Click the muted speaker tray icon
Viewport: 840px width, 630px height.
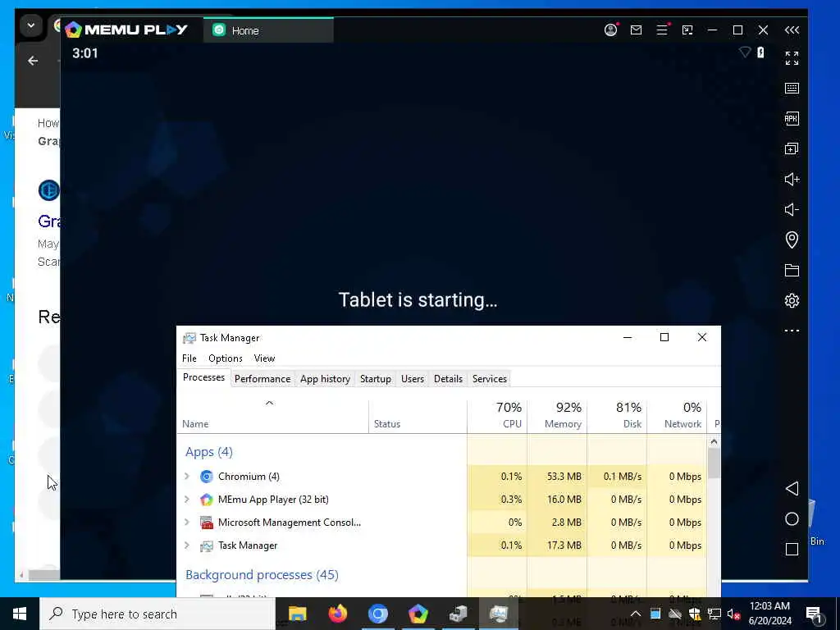(x=733, y=614)
